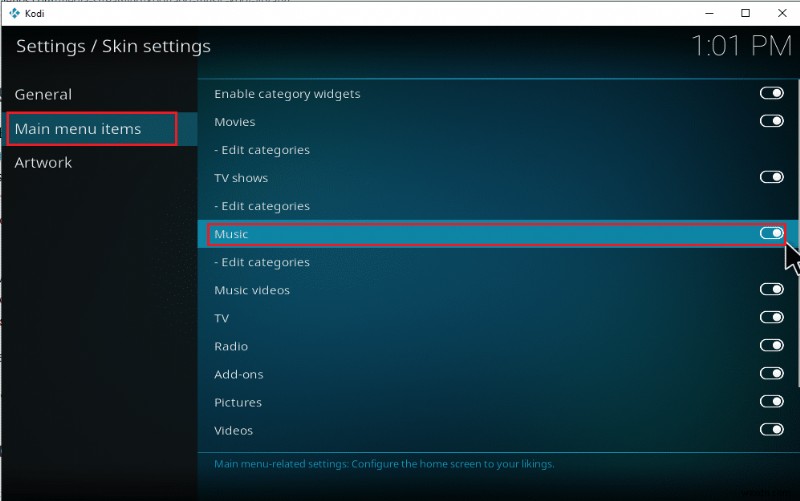Switch off the Radio toggle
The image size is (800, 501).
(771, 345)
